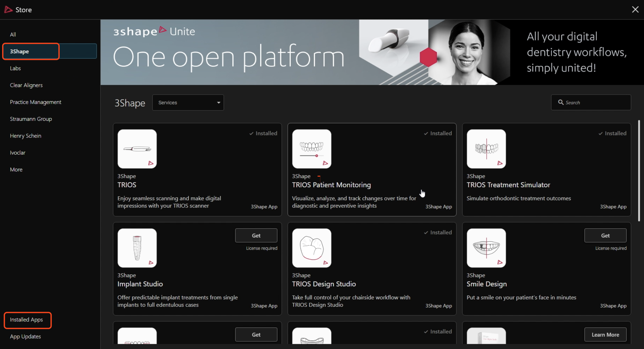
Task: Click Installed status on TRIOS Design Studio card
Action: pyautogui.click(x=438, y=232)
